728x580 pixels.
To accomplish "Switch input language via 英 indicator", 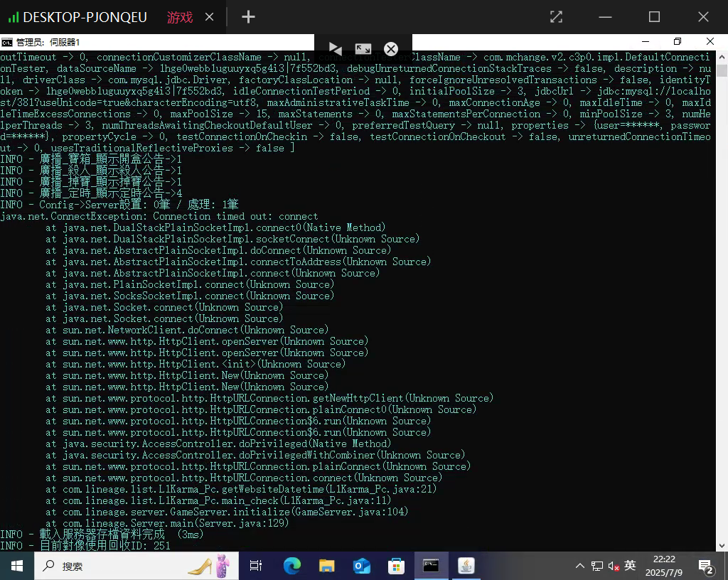I will pyautogui.click(x=630, y=566).
